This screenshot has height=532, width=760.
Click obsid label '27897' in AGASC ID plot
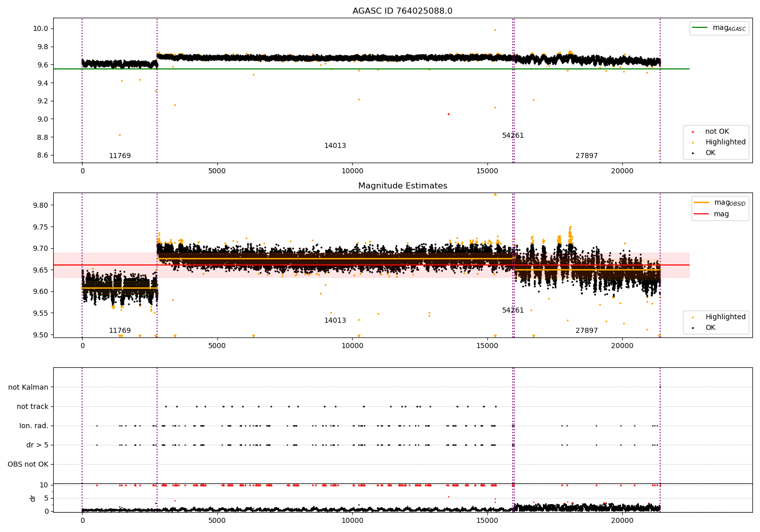pos(587,156)
